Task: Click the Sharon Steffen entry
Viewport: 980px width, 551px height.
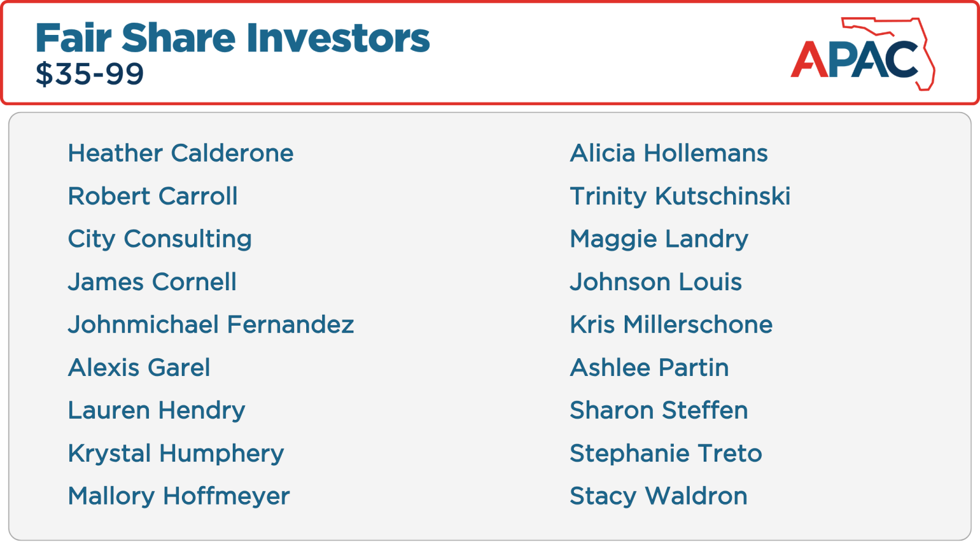Action: pyautogui.click(x=659, y=410)
